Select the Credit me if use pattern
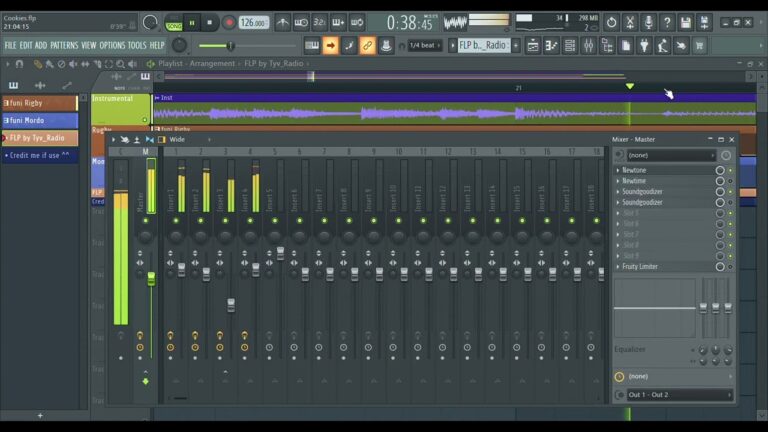This screenshot has width=768, height=432. click(x=39, y=155)
